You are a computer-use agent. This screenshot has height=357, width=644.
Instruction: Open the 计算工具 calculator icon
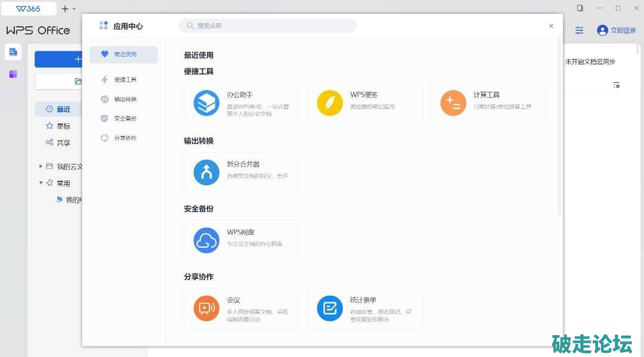[x=453, y=103]
